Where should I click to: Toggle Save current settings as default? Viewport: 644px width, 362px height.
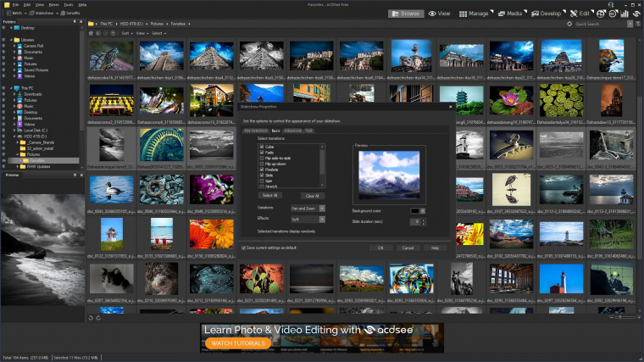tap(244, 248)
